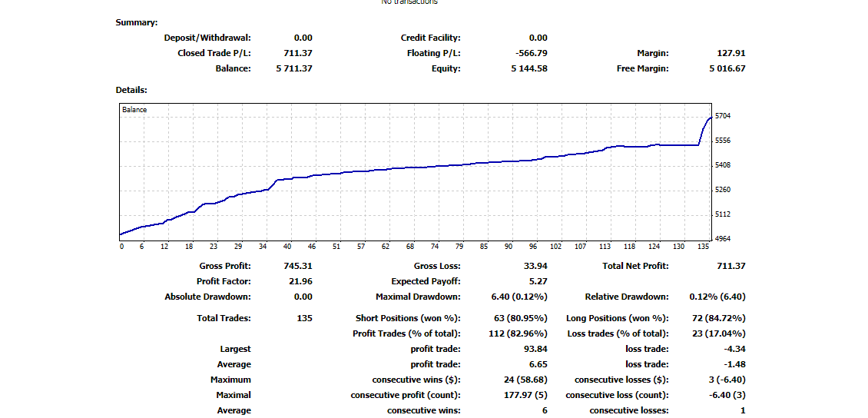Click the Equity value 5 144.58
The image size is (868, 418).
[x=529, y=68]
